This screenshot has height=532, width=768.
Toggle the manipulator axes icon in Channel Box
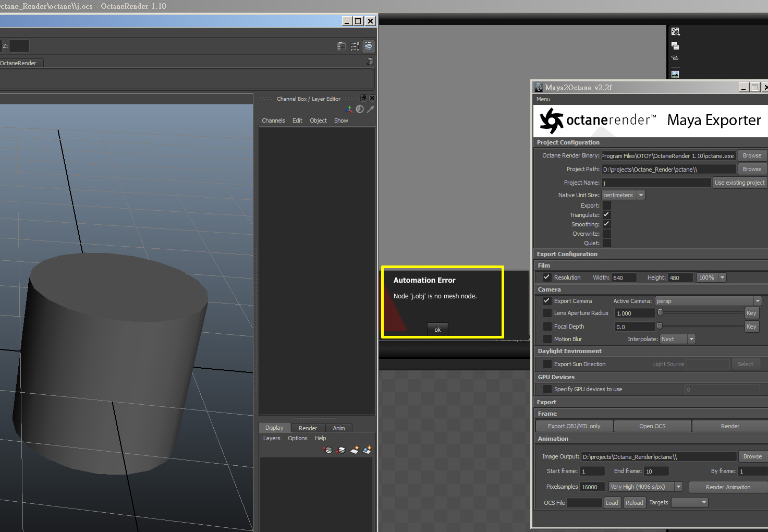(x=349, y=109)
